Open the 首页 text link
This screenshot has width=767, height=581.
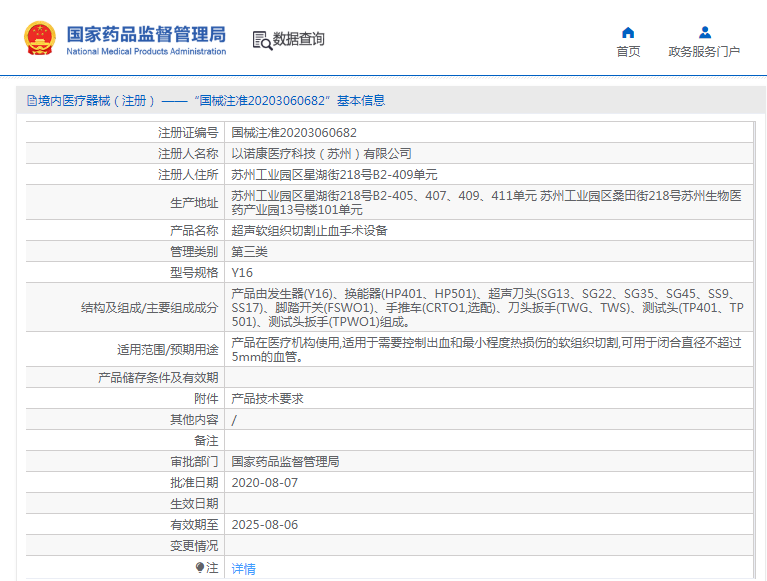628,51
